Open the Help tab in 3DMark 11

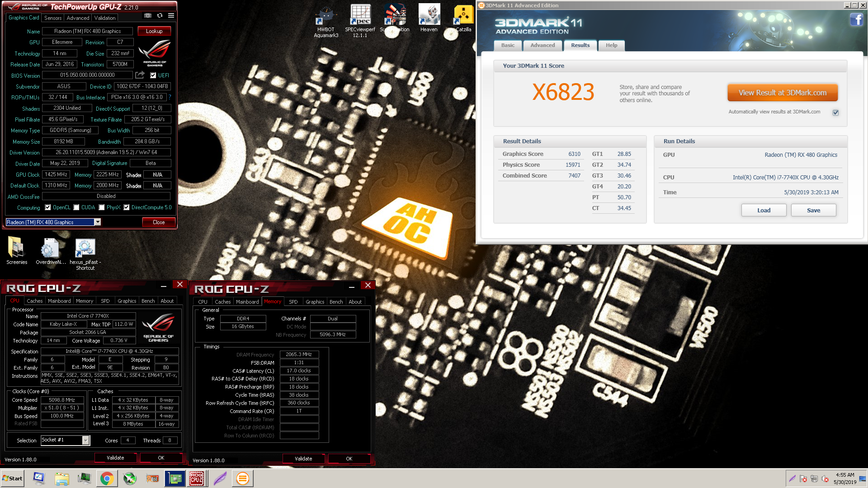pos(611,45)
